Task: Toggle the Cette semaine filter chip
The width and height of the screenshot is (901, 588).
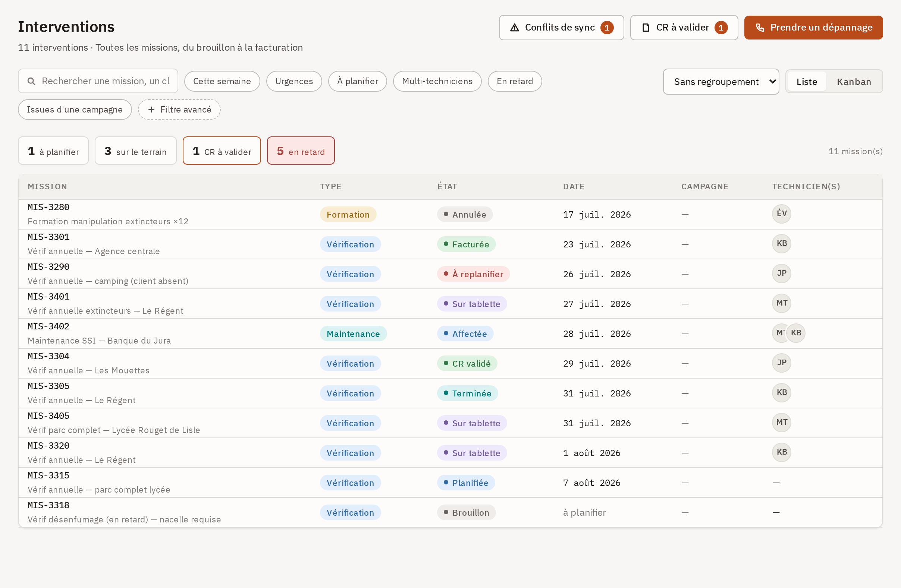Action: tap(222, 81)
